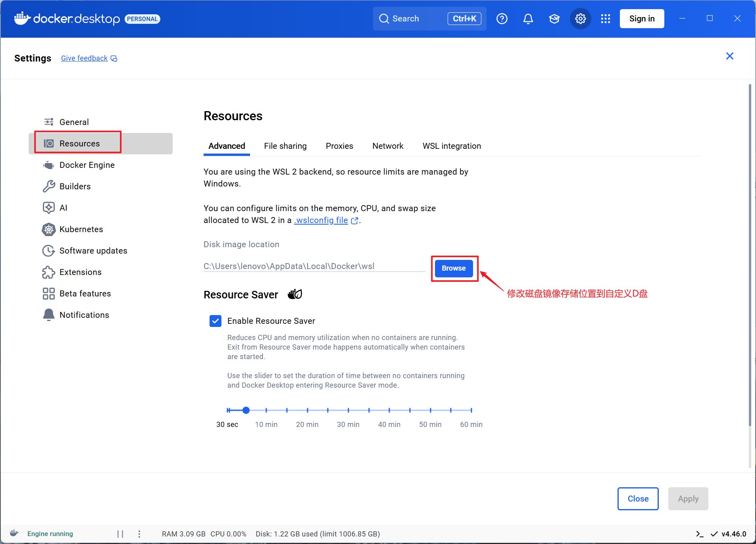Set slider to 60 min tick
756x544 pixels.
coord(471,410)
